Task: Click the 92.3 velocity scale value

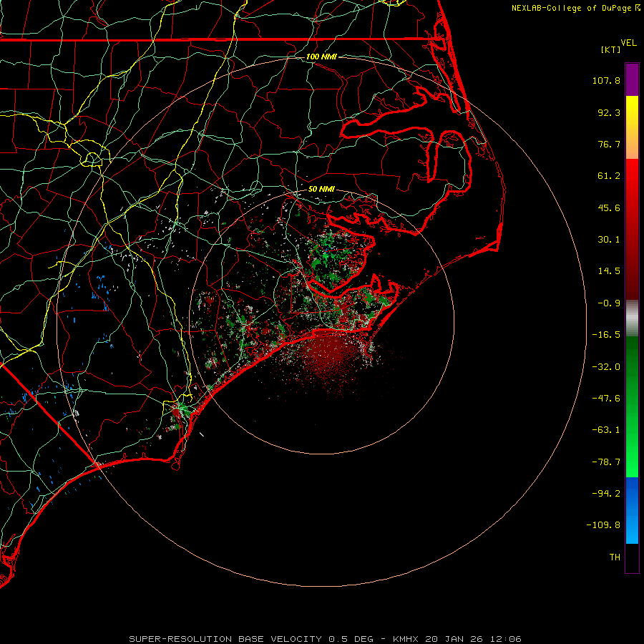Action: pyautogui.click(x=609, y=112)
